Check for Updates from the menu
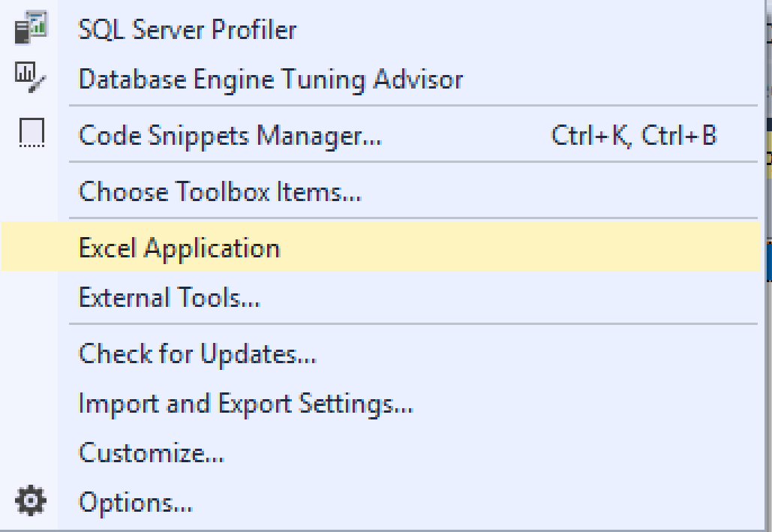Screen dimensions: 772x532 pyautogui.click(x=197, y=353)
